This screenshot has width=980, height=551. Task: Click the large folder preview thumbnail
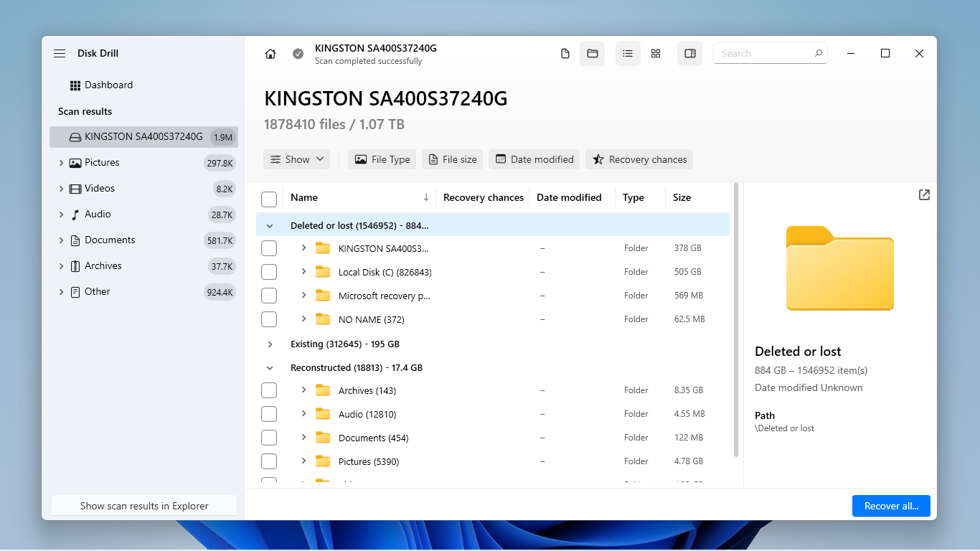pyautogui.click(x=840, y=268)
